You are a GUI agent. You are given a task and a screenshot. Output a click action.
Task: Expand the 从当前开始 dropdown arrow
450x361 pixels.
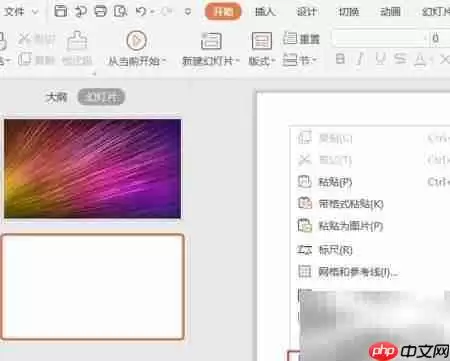[x=164, y=61]
